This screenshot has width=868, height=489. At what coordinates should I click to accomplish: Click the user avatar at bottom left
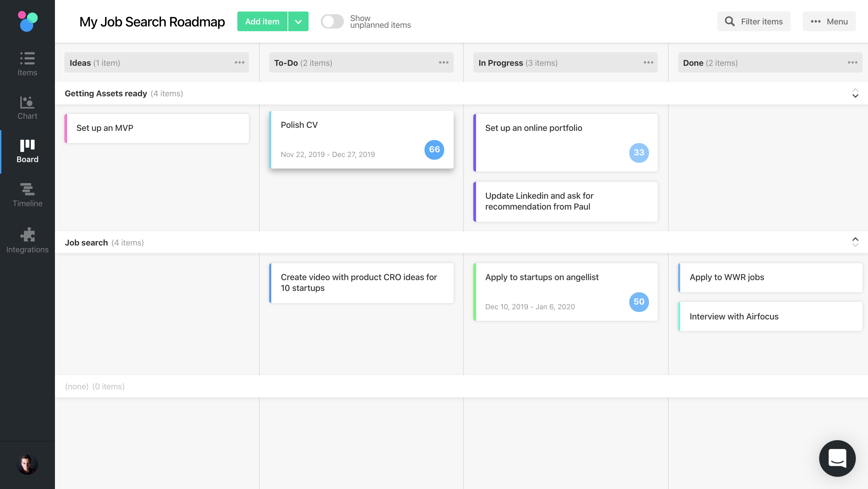[27, 464]
